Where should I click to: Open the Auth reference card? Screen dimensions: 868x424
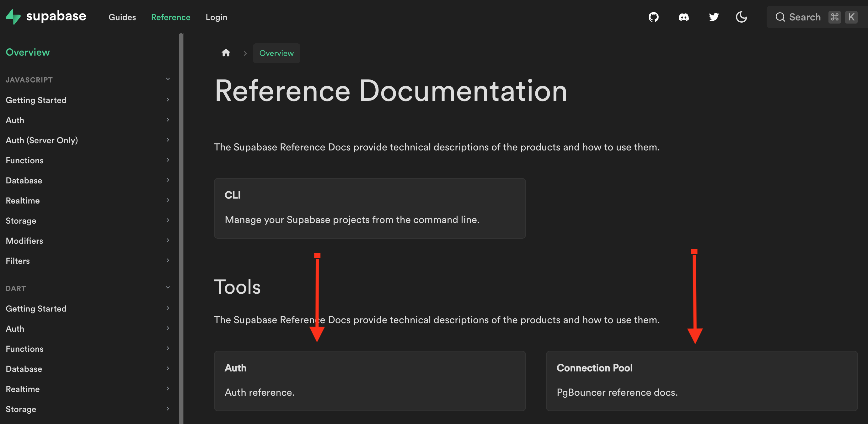[x=370, y=381]
